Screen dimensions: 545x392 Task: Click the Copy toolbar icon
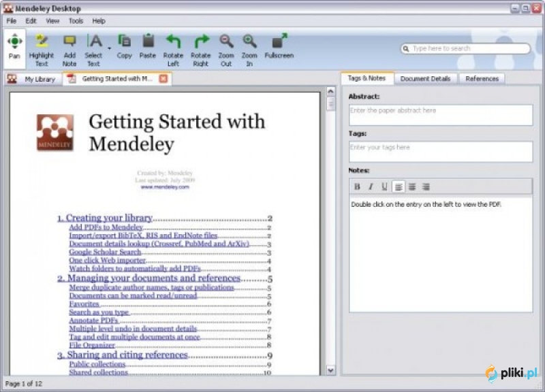pos(124,46)
